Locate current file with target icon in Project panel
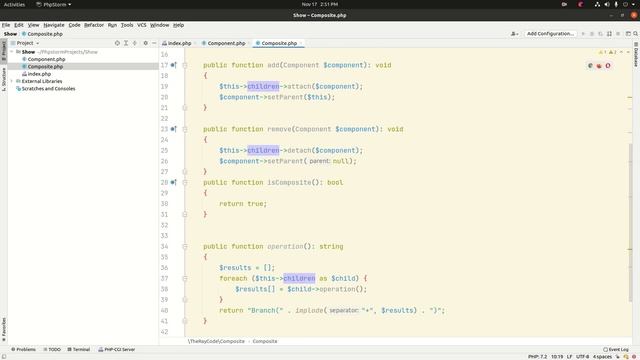This screenshot has height=360, width=640. coord(117,43)
